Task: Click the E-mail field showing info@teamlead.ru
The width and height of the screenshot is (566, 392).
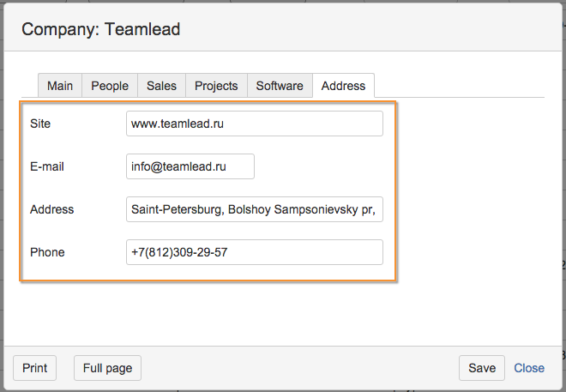Action: (190, 166)
